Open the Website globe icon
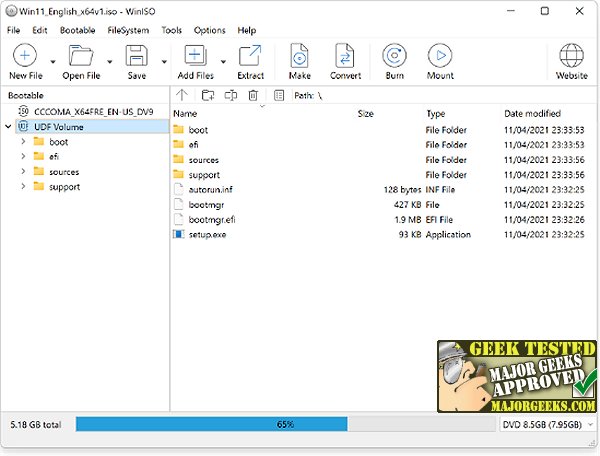 (571, 56)
